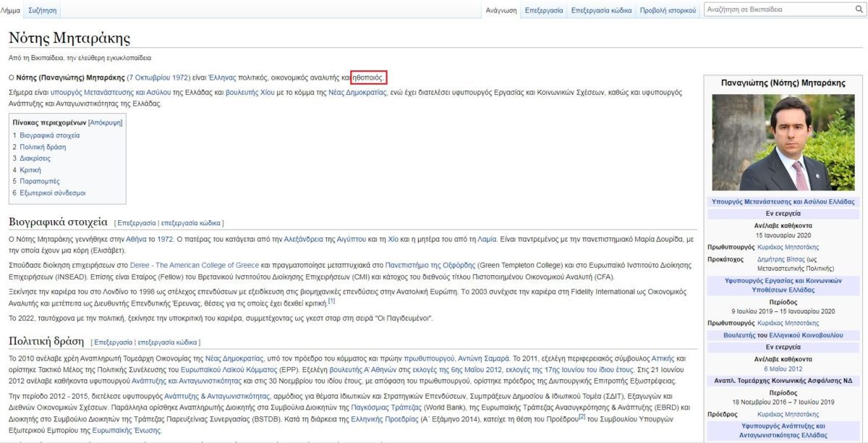Screen dimensions: 868x443
Task: Edit Βιογραφικά στοιχεία section via Επεξεργασία
Action: [136, 223]
